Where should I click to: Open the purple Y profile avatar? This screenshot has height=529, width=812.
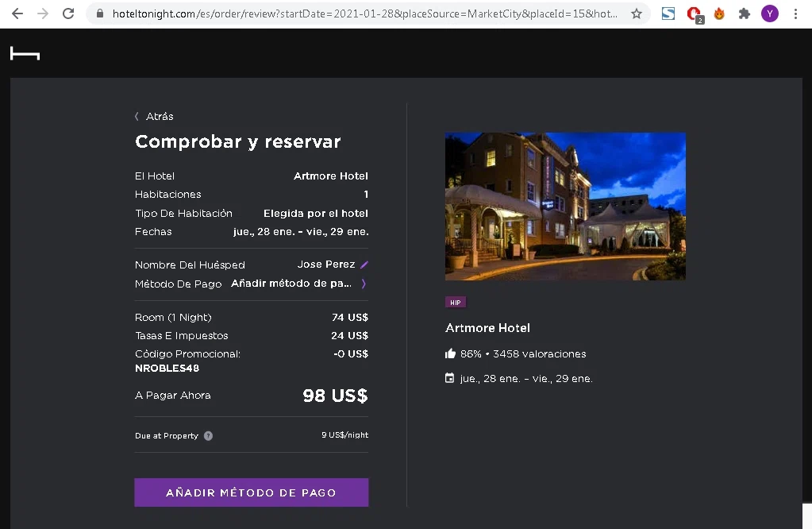point(770,14)
